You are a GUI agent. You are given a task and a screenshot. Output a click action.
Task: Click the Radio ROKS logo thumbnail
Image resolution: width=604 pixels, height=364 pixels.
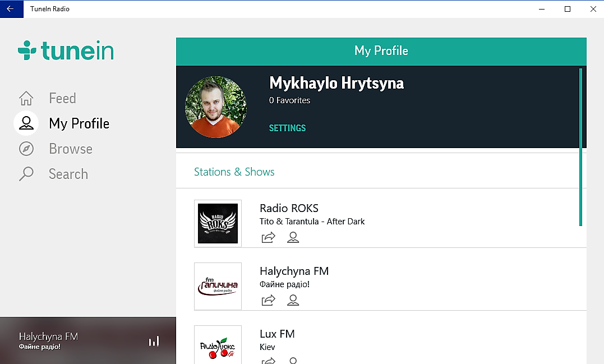[x=218, y=223]
